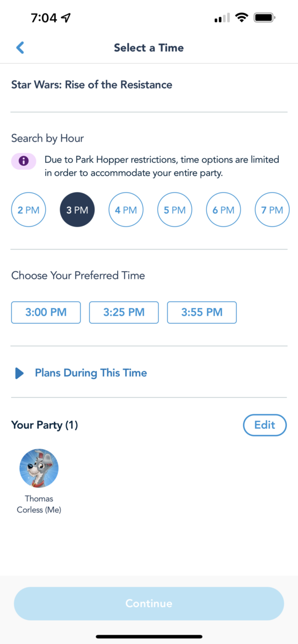Screen dimensions: 298x644
Task: Select the 4 PM hour circle
Action: tap(126, 210)
